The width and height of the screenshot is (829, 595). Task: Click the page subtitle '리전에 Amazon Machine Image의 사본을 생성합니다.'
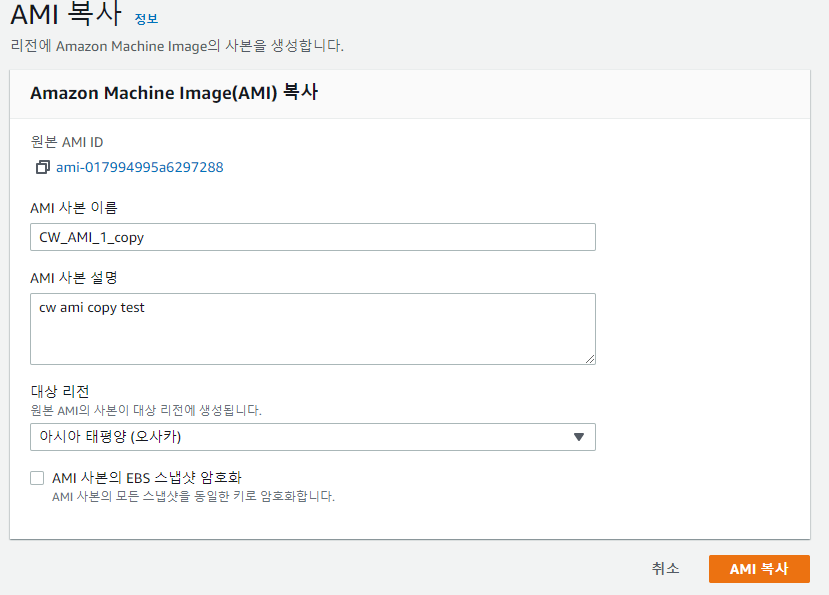pos(177,46)
